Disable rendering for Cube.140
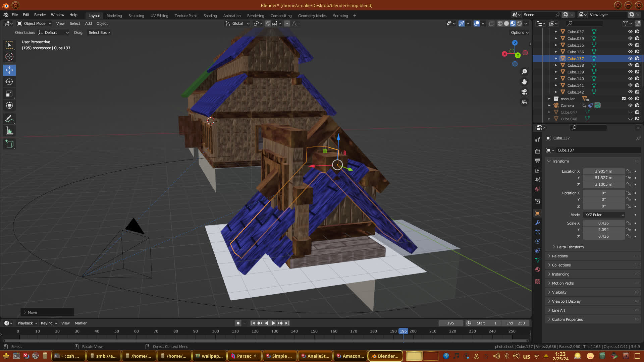Image resolution: width=644 pixels, height=362 pixels. tap(637, 78)
